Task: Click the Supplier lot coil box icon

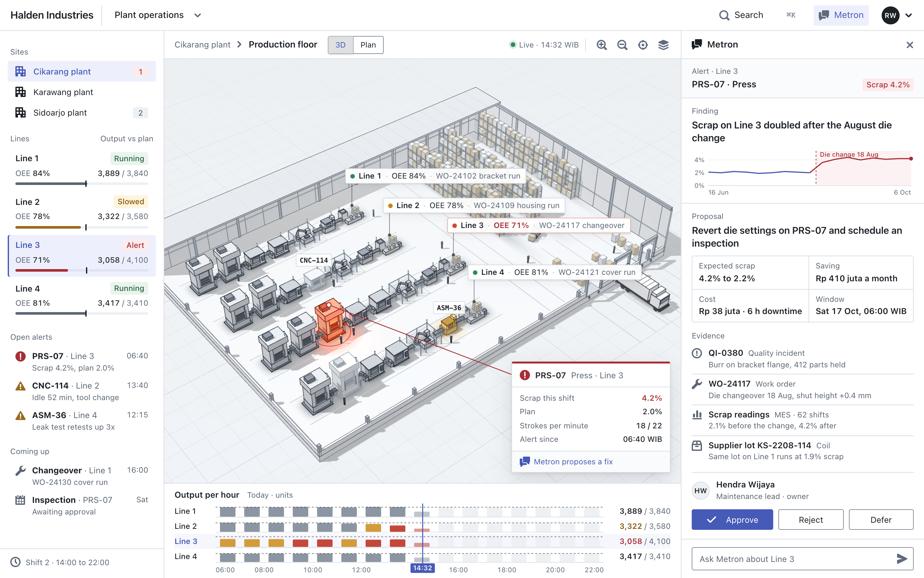Action: [697, 445]
